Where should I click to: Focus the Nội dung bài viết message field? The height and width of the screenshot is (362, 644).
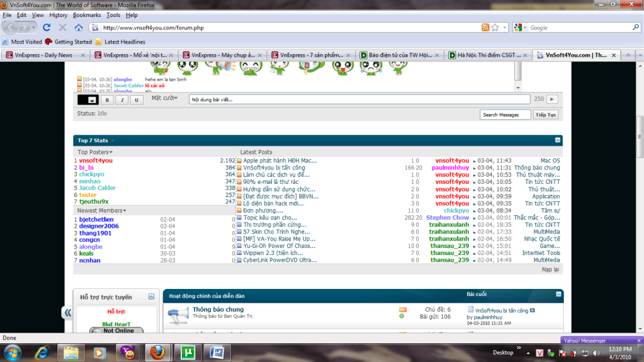359,99
